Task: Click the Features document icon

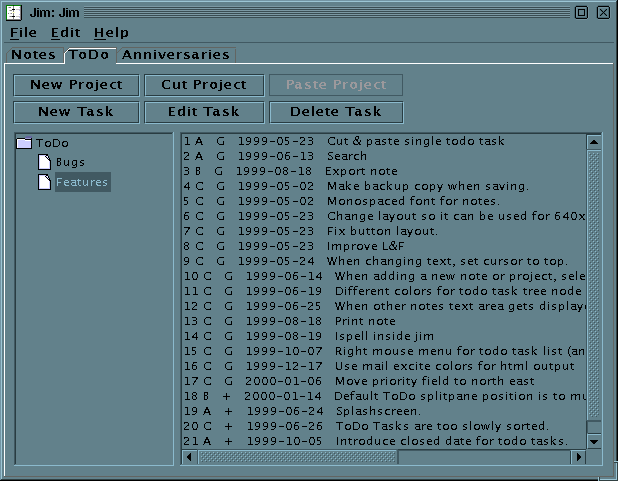Action: tap(44, 182)
